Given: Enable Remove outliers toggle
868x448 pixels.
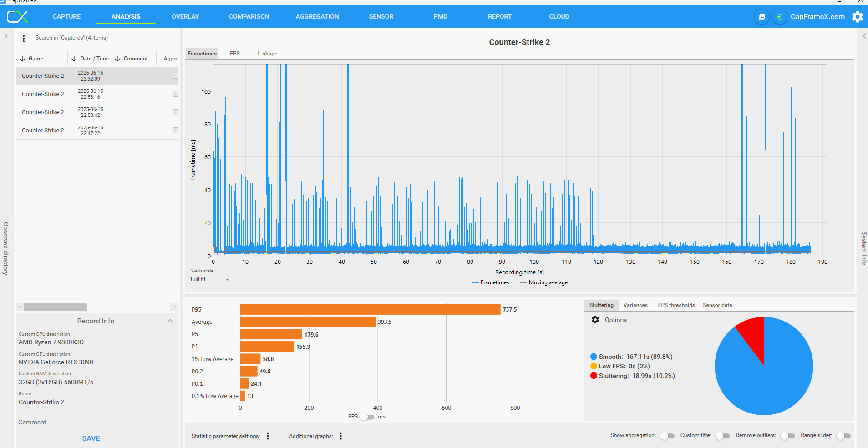Looking at the screenshot, I should [x=787, y=436].
